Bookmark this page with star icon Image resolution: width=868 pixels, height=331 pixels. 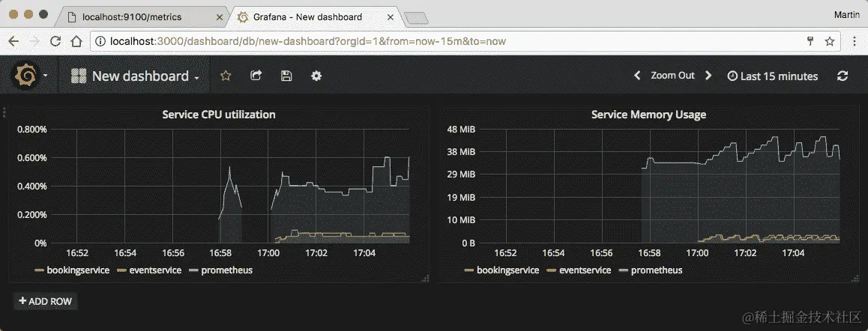click(x=829, y=41)
